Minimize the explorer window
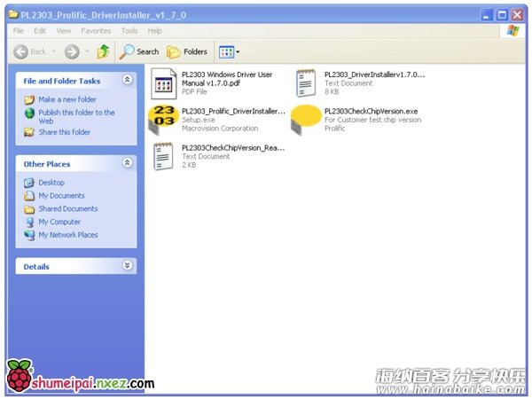 tap(487, 15)
